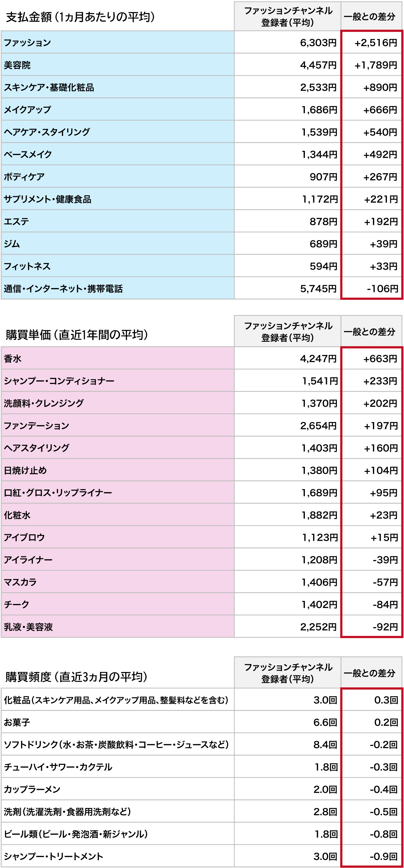Select the カップラーメン row label
Viewport: 404px width, 868px height.
[32, 790]
